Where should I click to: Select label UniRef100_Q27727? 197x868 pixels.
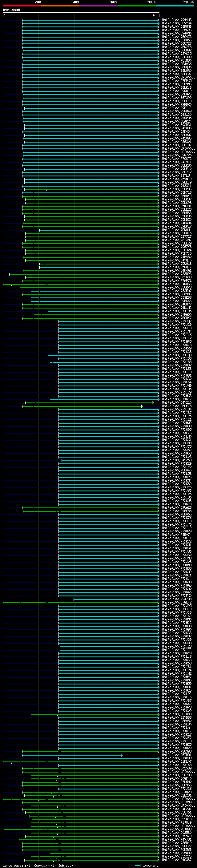point(177,236)
